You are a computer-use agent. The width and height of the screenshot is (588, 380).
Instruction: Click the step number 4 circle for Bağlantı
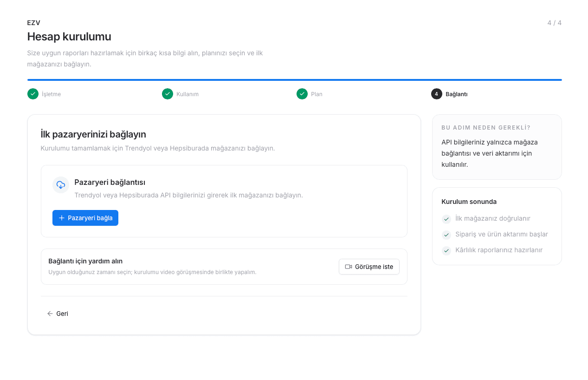(x=437, y=94)
